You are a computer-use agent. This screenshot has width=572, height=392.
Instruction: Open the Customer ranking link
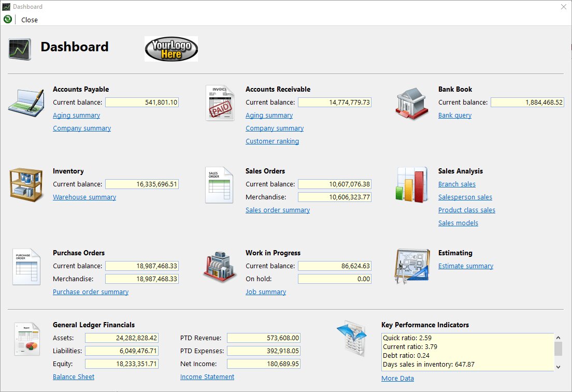coord(272,141)
